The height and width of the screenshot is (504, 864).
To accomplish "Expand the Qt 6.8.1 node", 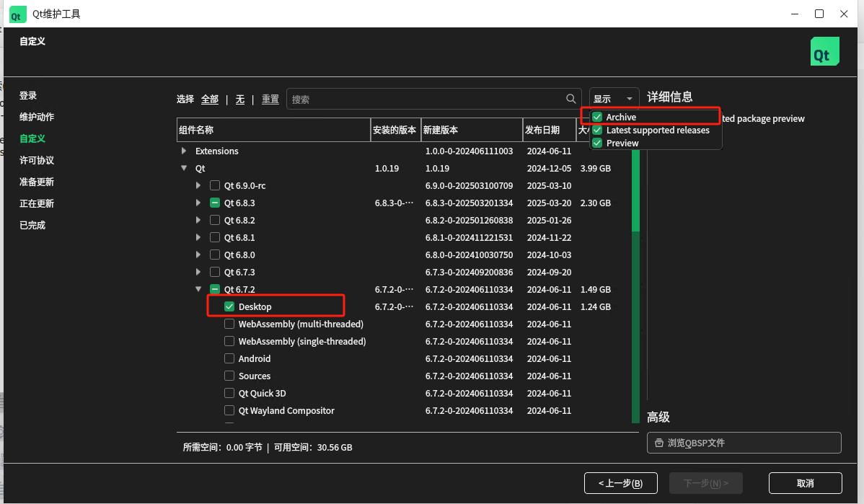I will (198, 237).
